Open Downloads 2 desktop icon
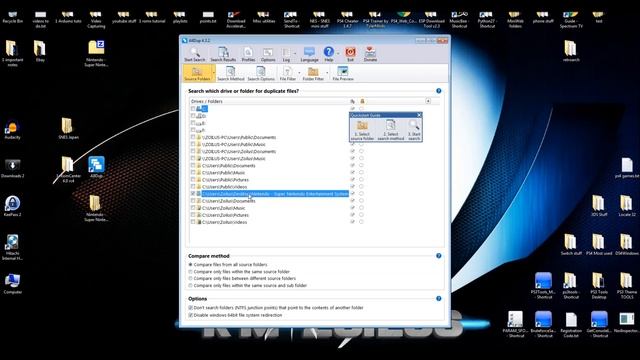Viewport: 640px width, 360px height. tap(13, 168)
